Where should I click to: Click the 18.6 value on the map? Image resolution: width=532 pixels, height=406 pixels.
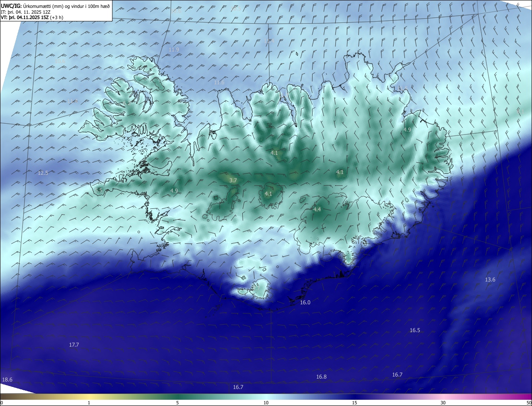pos(7,379)
